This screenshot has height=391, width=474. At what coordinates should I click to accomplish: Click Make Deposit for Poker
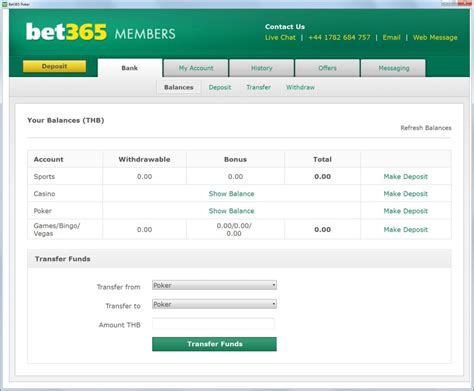(405, 211)
